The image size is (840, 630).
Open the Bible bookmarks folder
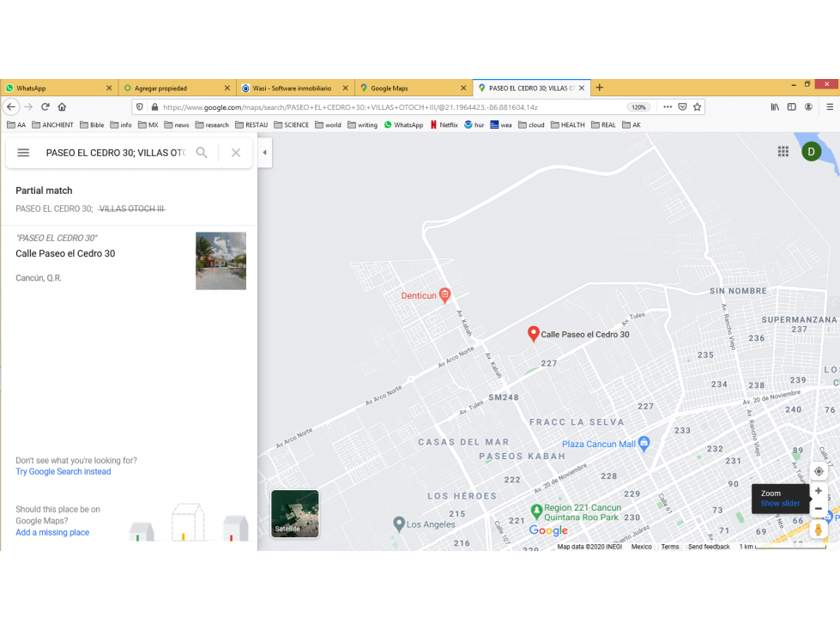click(x=92, y=124)
